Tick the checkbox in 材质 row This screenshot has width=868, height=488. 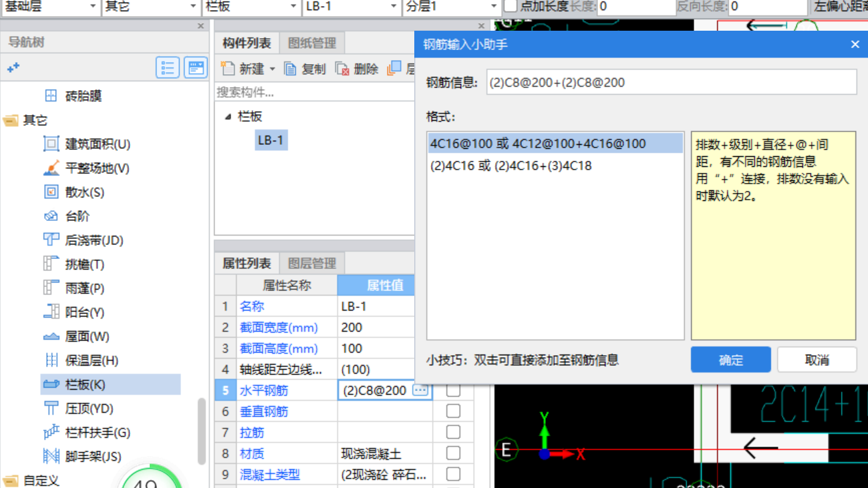[x=453, y=453]
